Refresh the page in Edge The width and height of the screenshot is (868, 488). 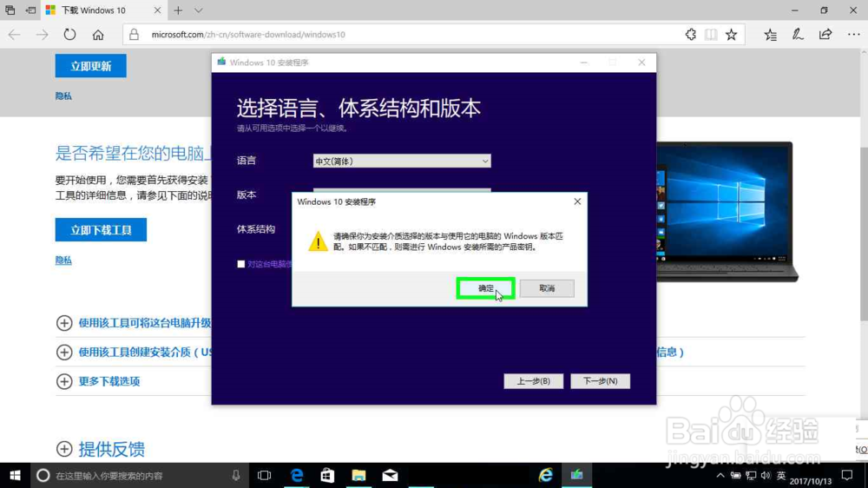coord(69,35)
